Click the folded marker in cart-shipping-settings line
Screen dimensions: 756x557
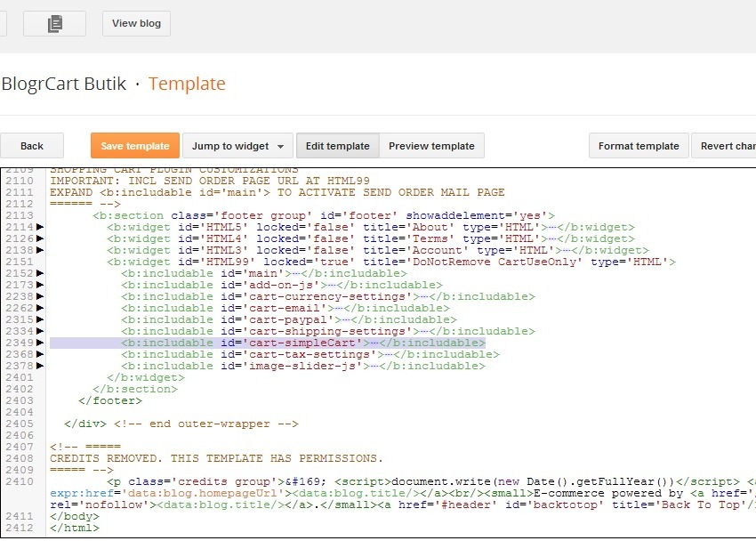pos(424,331)
